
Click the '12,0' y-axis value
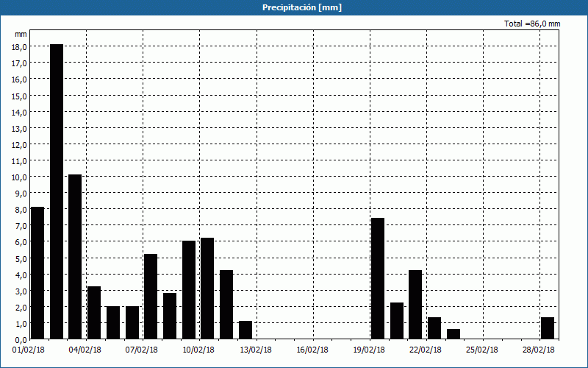pyautogui.click(x=19, y=144)
